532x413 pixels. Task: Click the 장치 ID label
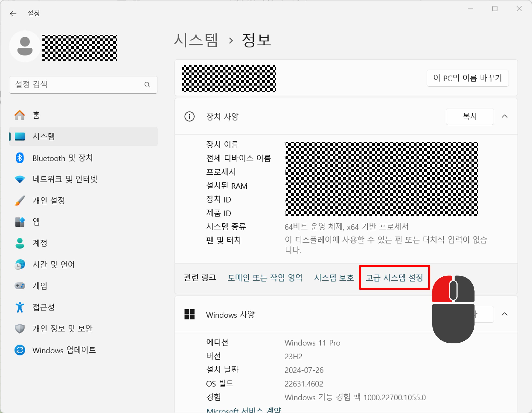tap(218, 200)
